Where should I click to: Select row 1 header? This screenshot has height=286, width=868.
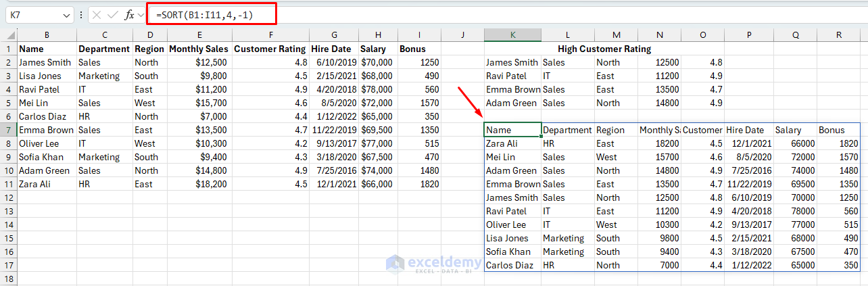click(x=9, y=49)
